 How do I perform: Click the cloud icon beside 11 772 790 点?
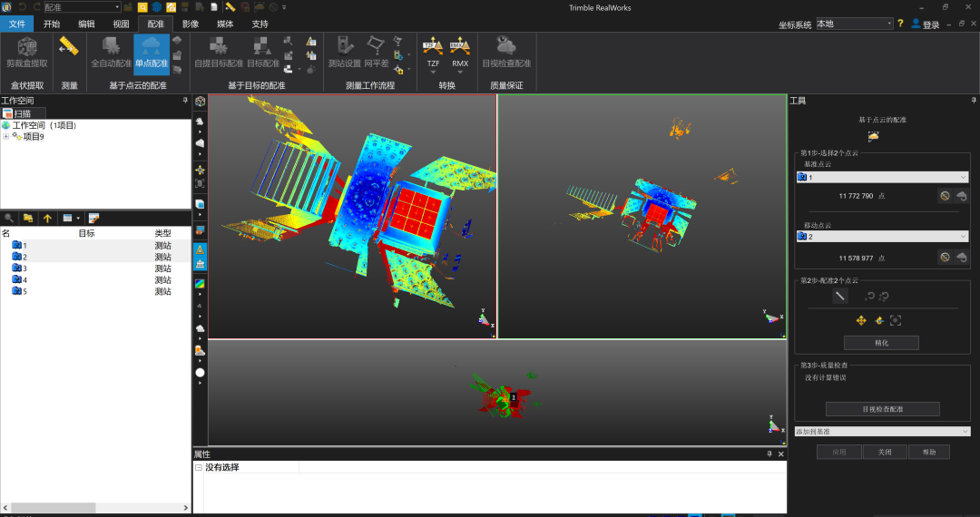point(962,196)
